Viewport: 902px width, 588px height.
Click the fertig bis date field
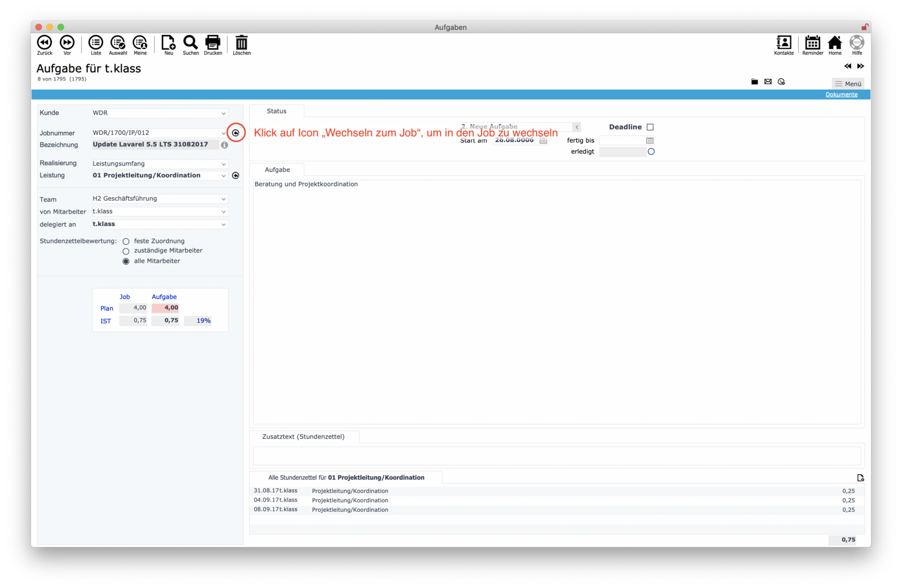[x=622, y=140]
